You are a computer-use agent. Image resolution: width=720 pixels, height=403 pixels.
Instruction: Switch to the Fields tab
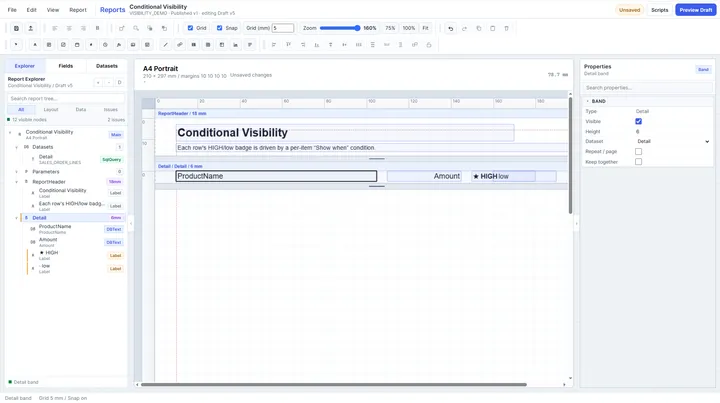[x=66, y=66]
